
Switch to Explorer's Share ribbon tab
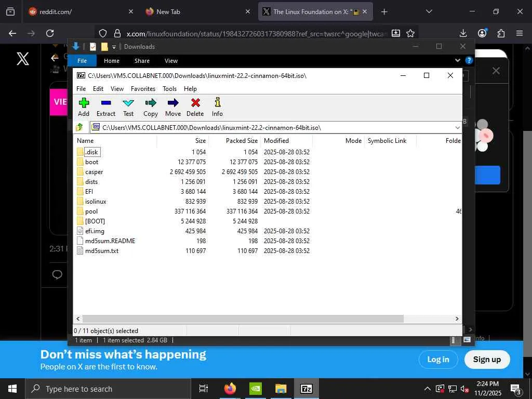point(142,61)
